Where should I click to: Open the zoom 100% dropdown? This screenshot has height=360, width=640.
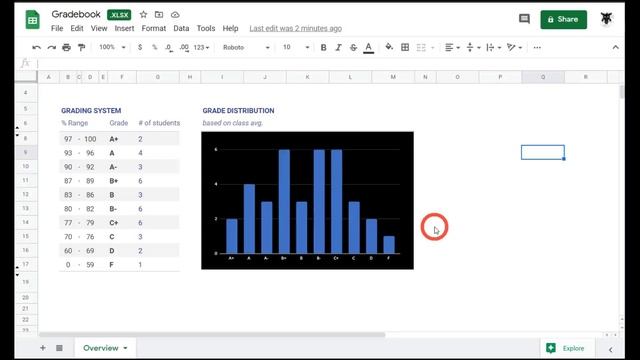112,47
